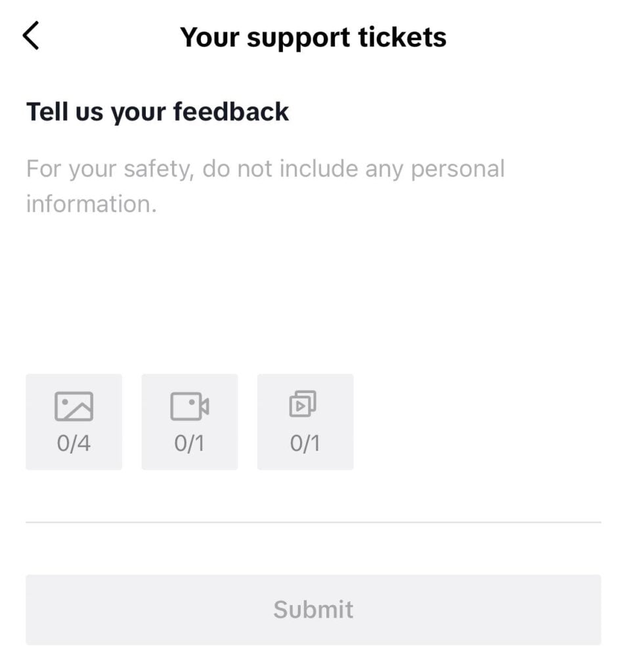Tap the video camera attachment icon
This screenshot has height=672, width=627.
coord(189,406)
